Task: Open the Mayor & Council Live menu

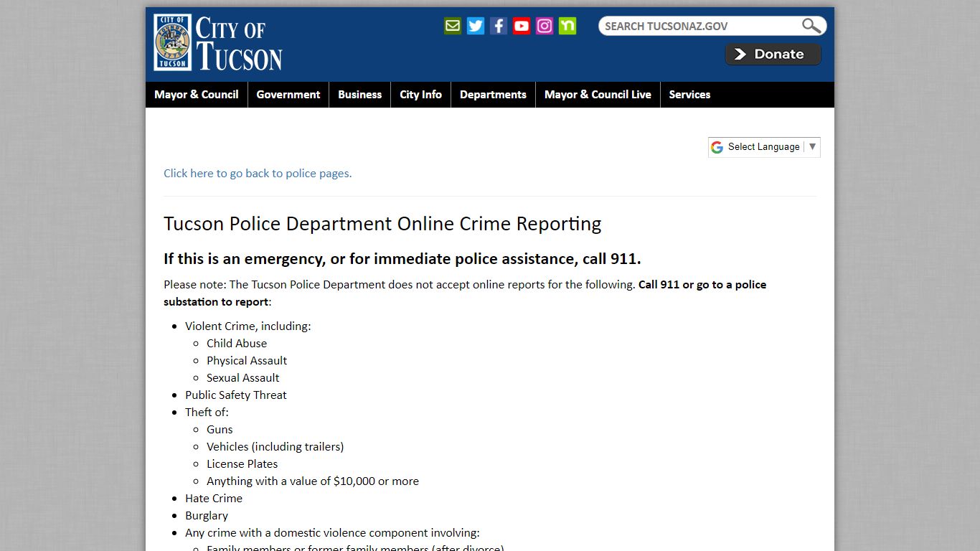Action: (598, 95)
